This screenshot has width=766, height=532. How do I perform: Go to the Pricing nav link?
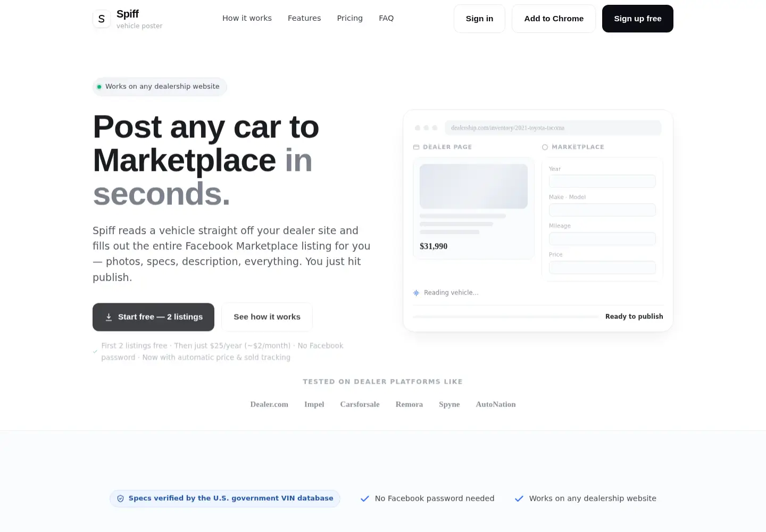point(350,18)
